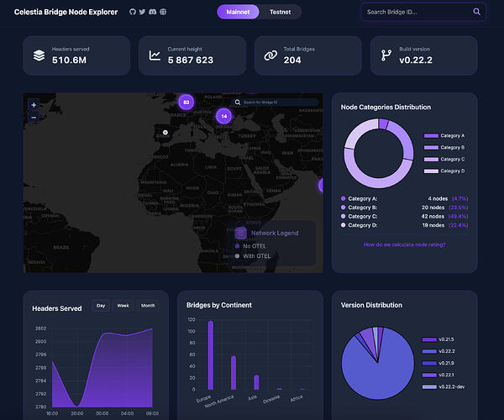Toggle Category A in donut chart legend
The image size is (504, 420).
444,135
